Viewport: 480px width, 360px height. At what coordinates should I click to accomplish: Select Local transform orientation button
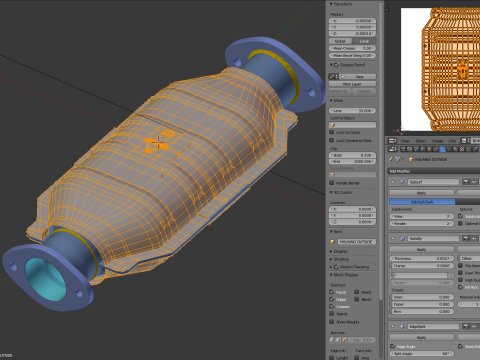coord(364,41)
